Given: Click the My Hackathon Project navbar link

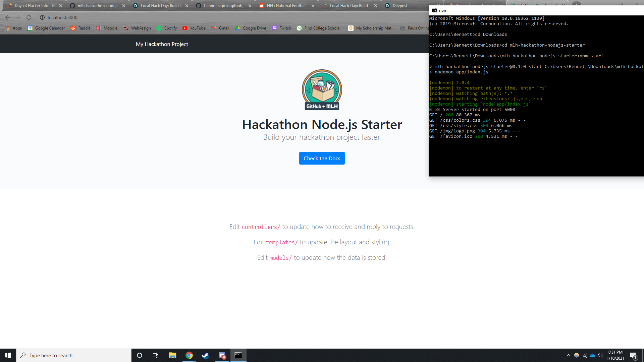Looking at the screenshot, I should pyautogui.click(x=162, y=44).
